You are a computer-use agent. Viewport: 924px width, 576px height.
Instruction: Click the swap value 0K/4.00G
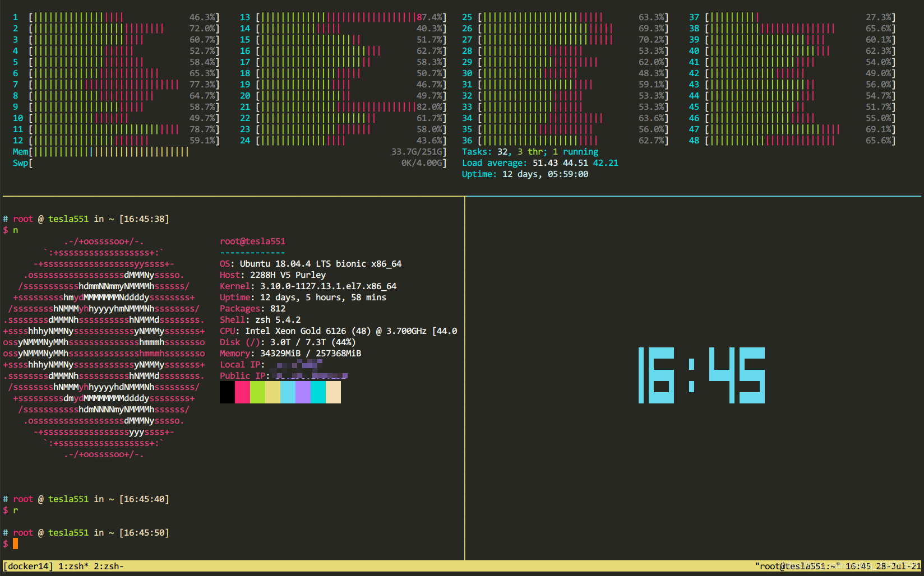click(422, 163)
